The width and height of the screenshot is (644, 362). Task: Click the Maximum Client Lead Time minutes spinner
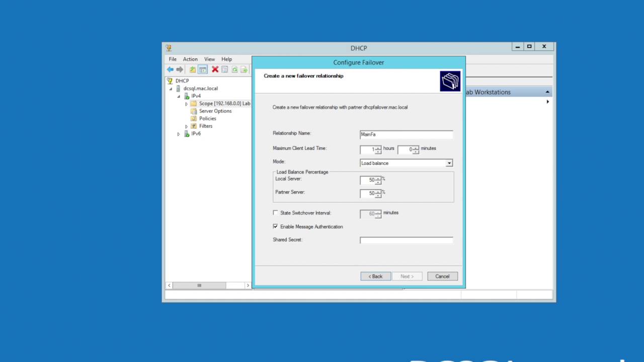point(416,150)
